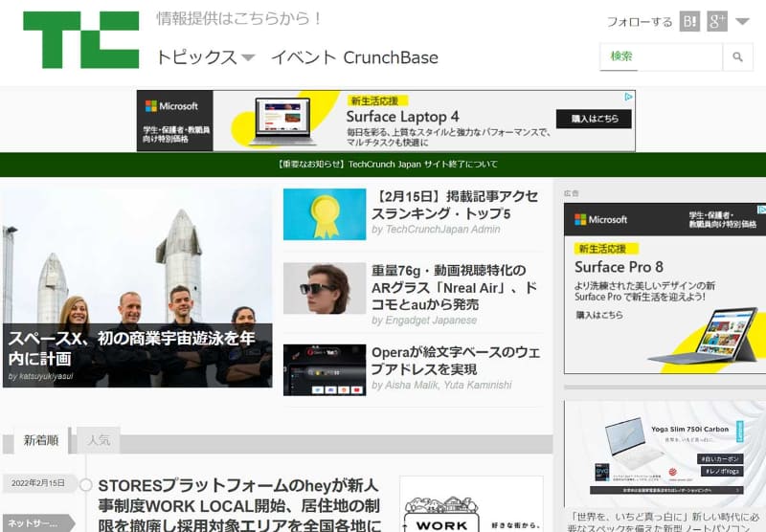Screen dimensions: 766x532
Task: Click the Microsoft logo in the Surface Pro 8 ad
Action: (600, 220)
